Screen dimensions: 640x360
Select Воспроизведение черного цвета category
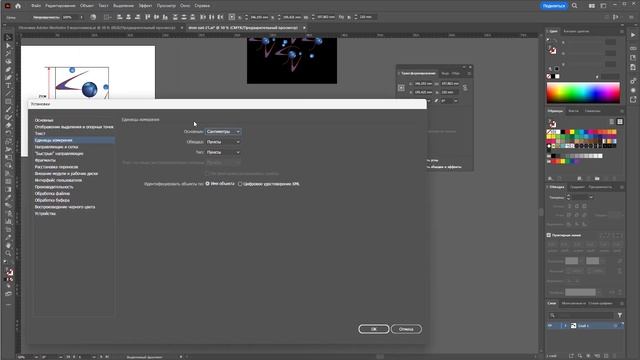pyautogui.click(x=65, y=207)
